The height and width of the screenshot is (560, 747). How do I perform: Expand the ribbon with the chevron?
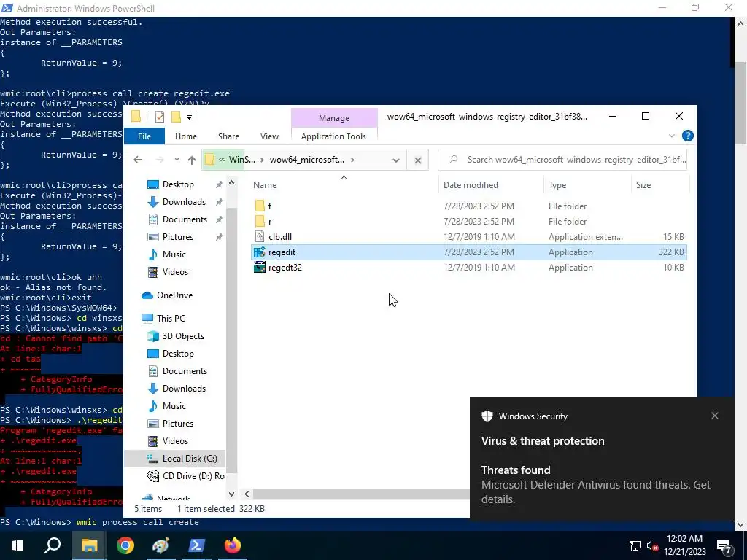[x=672, y=136]
